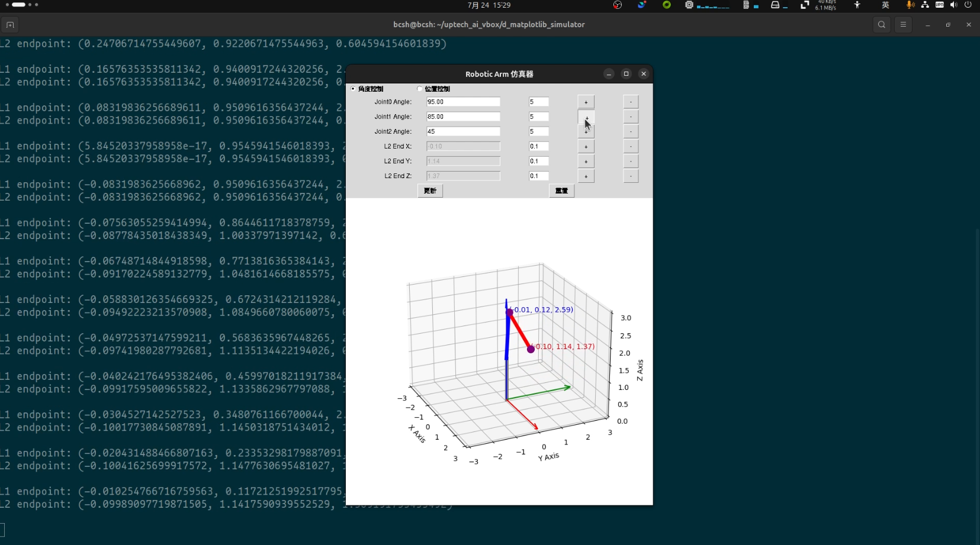Screen dimensions: 980x545
Task: Click the Joint0 Angle step size field
Action: [539, 102]
